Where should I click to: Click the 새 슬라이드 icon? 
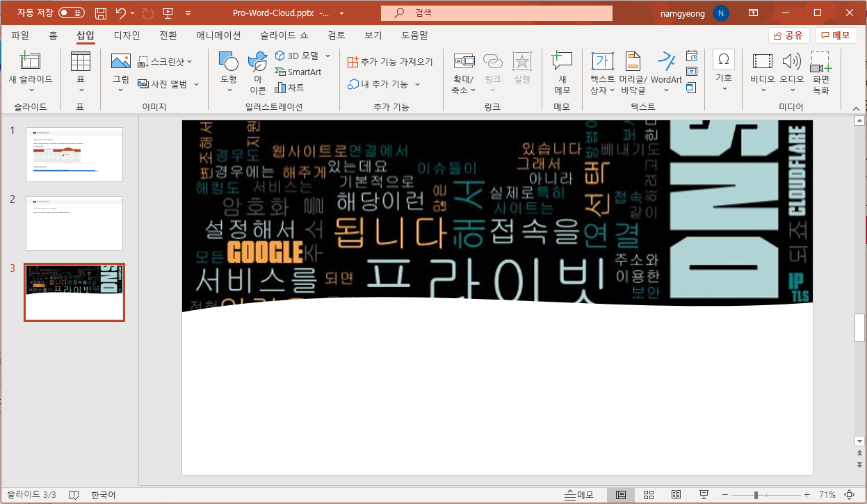[31, 61]
